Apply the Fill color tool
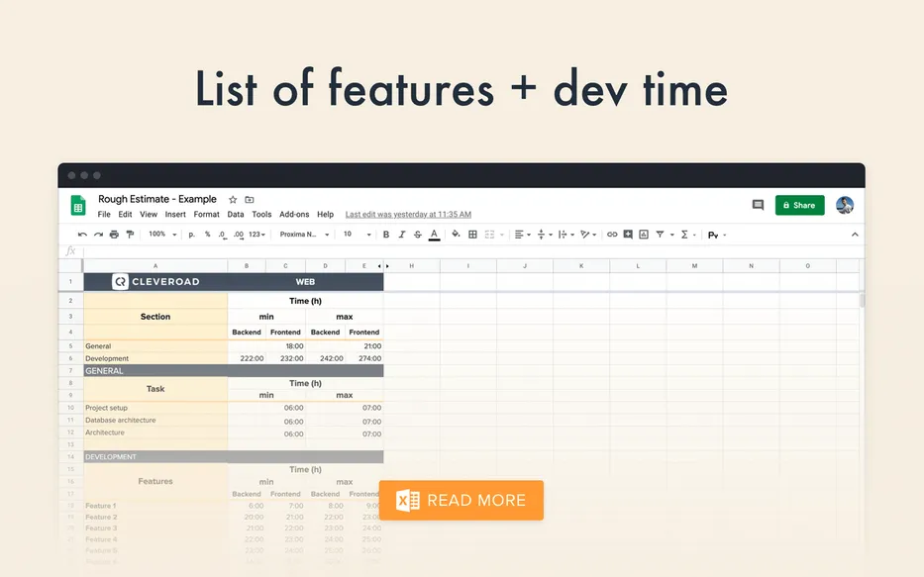Image resolution: width=924 pixels, height=577 pixels. tap(453, 234)
